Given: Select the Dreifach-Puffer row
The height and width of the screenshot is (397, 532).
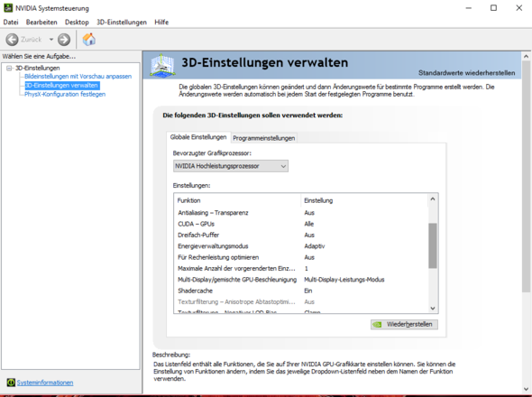Looking at the screenshot, I should pyautogui.click(x=301, y=235).
